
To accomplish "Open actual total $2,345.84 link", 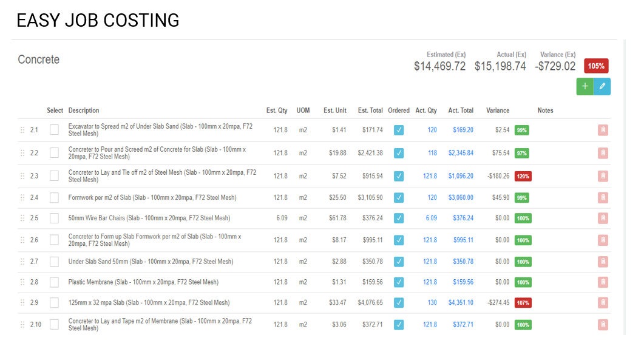I will point(461,153).
